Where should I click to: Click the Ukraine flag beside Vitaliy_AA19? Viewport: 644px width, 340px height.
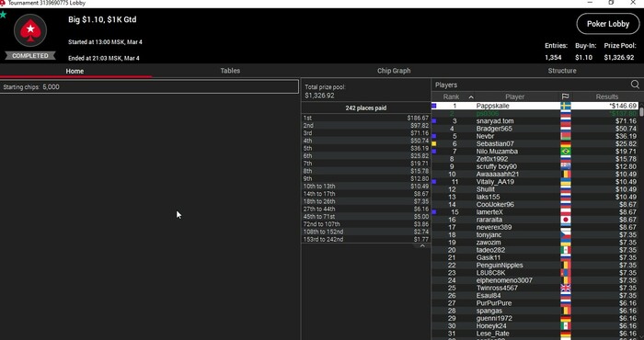pos(566,182)
